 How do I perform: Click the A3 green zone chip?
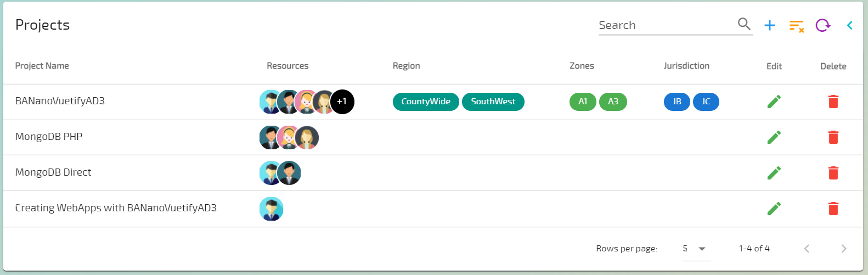pyautogui.click(x=613, y=102)
